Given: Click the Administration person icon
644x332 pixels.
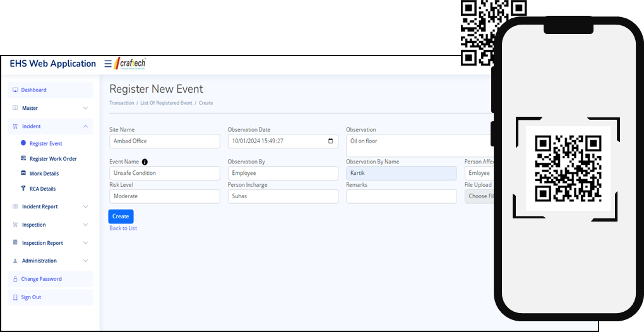Looking at the screenshot, I should pos(15,261).
